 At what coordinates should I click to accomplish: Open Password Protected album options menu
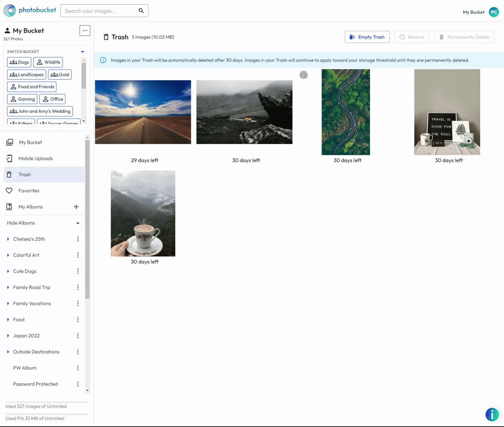(x=78, y=384)
